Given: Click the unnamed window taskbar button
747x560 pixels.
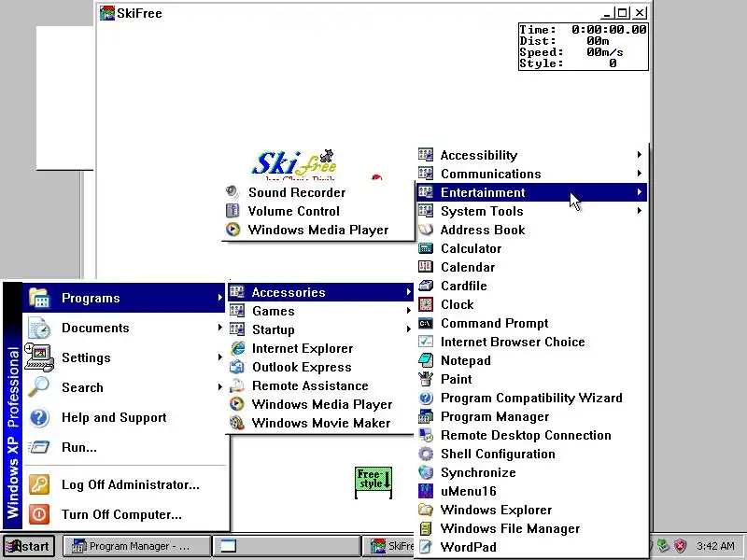Looking at the screenshot, I should click(287, 546).
